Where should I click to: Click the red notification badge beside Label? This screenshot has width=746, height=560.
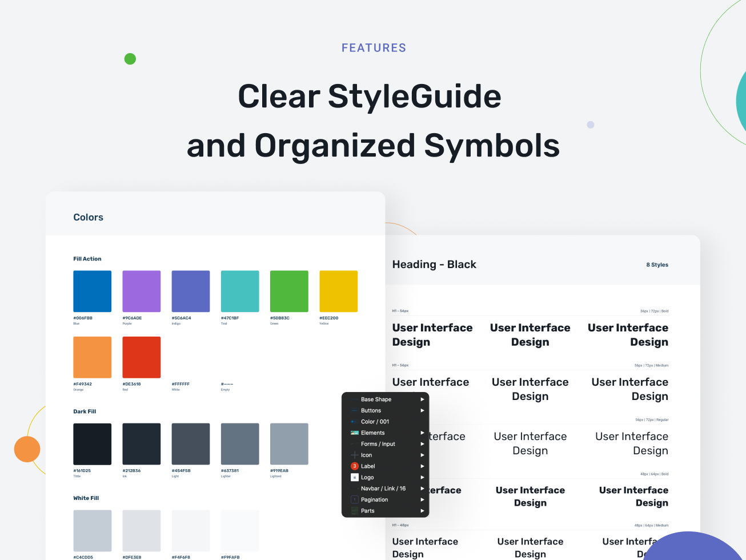pyautogui.click(x=355, y=466)
